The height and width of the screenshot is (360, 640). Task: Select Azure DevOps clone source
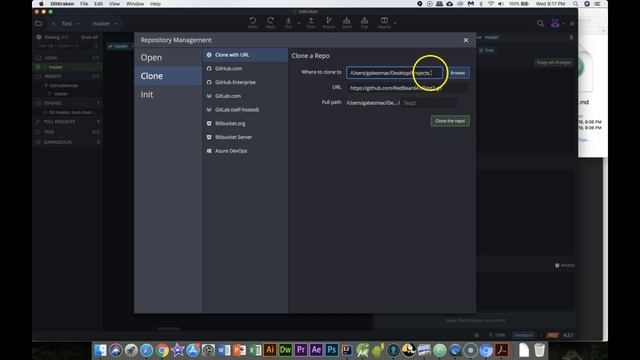[245, 151]
